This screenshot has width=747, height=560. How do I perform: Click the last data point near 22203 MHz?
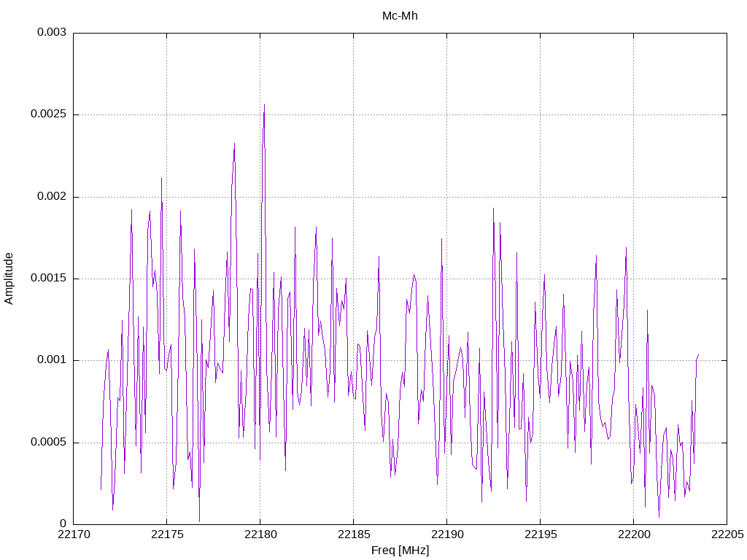[x=698, y=355]
